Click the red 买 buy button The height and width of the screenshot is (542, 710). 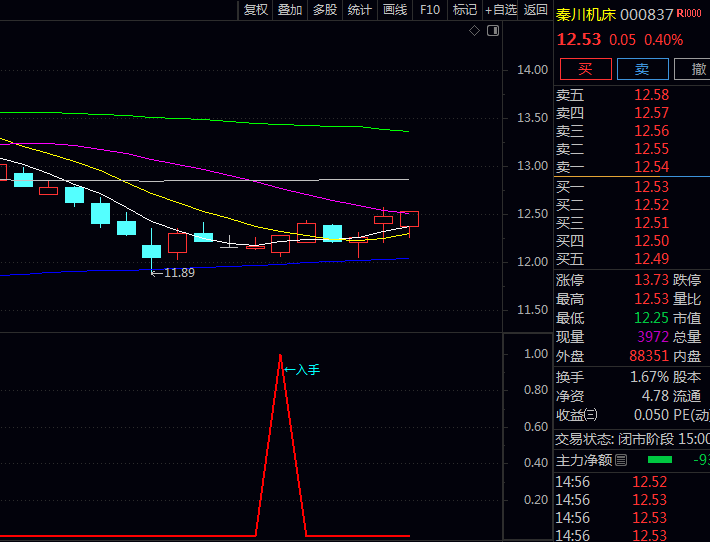click(x=585, y=69)
